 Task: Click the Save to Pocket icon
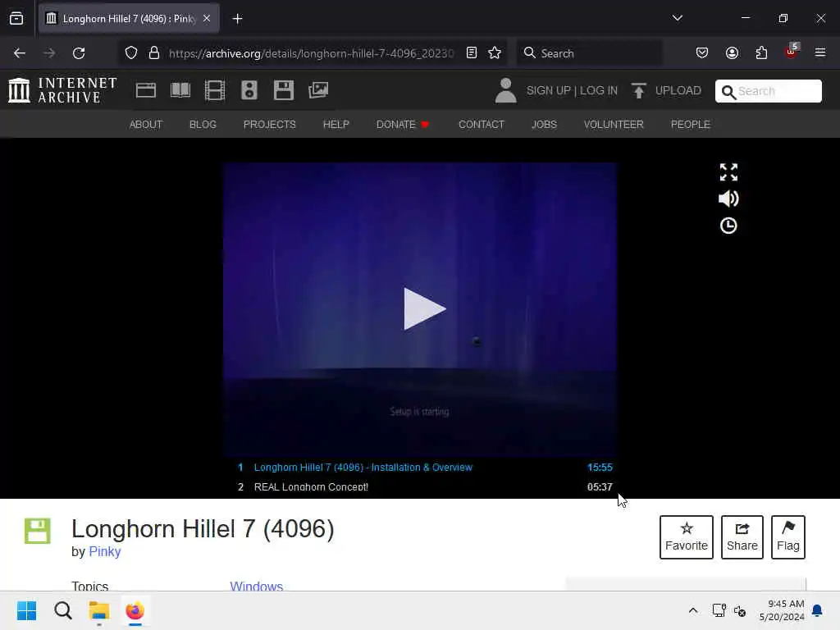coord(702,52)
